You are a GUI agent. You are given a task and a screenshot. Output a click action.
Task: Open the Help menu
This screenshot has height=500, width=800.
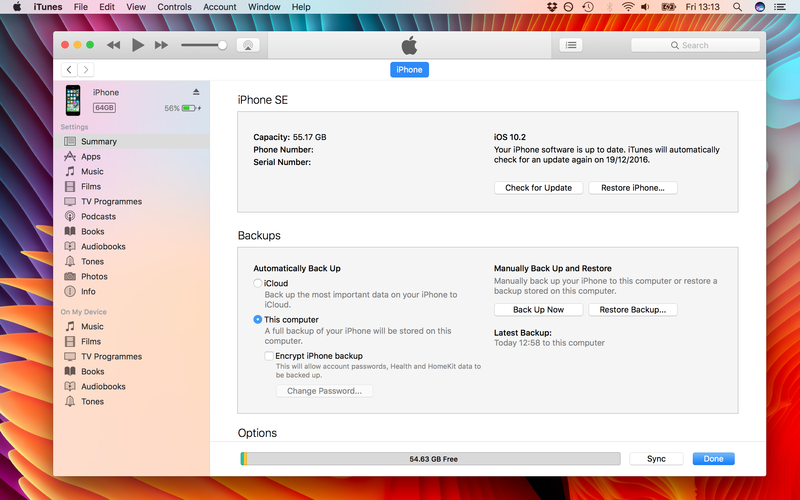point(301,7)
